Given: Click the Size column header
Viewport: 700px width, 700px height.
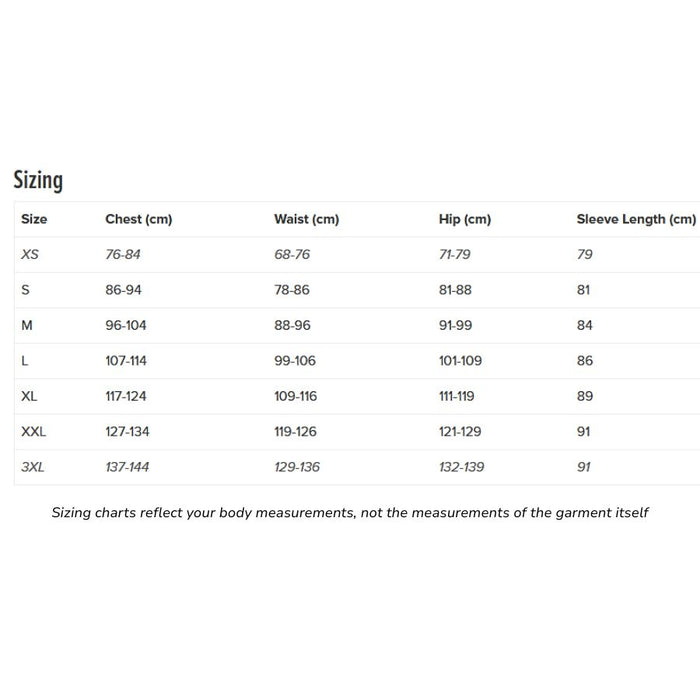Looking at the screenshot, I should (34, 219).
